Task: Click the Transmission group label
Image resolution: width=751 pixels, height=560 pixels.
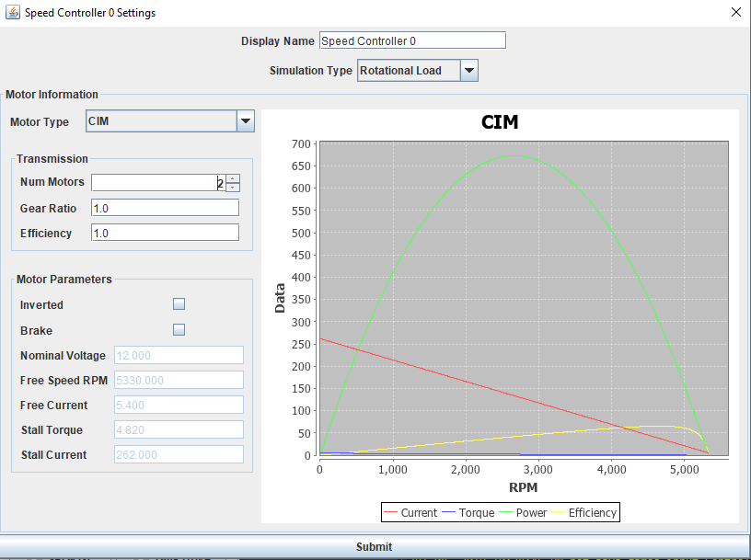Action: pos(52,159)
